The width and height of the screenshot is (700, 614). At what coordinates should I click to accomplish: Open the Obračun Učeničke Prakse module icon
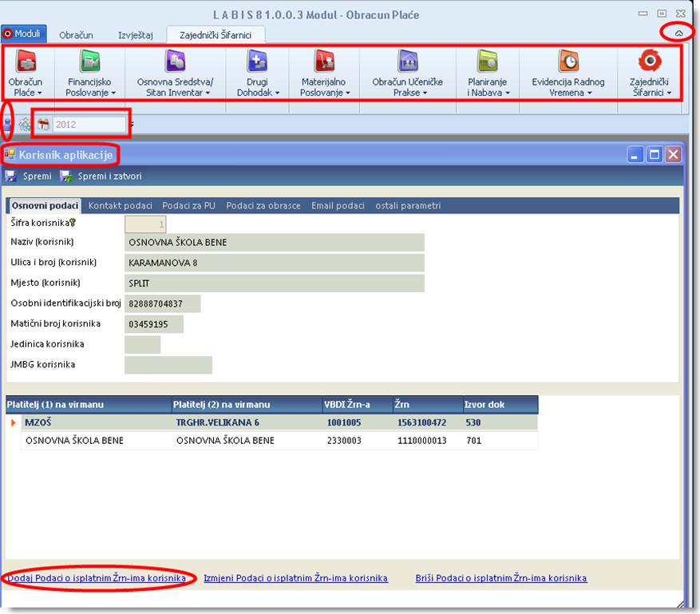[408, 61]
